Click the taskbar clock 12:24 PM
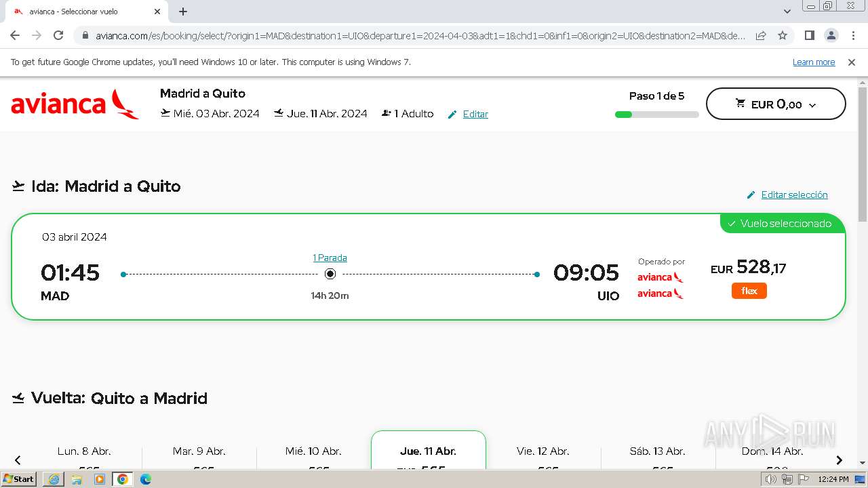 tap(833, 479)
